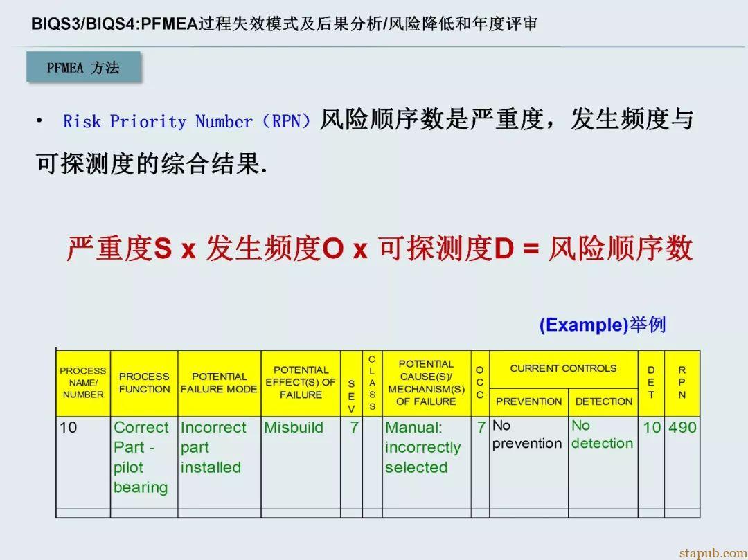
Task: Click the PREVENTION sub-header cell
Action: click(x=528, y=401)
